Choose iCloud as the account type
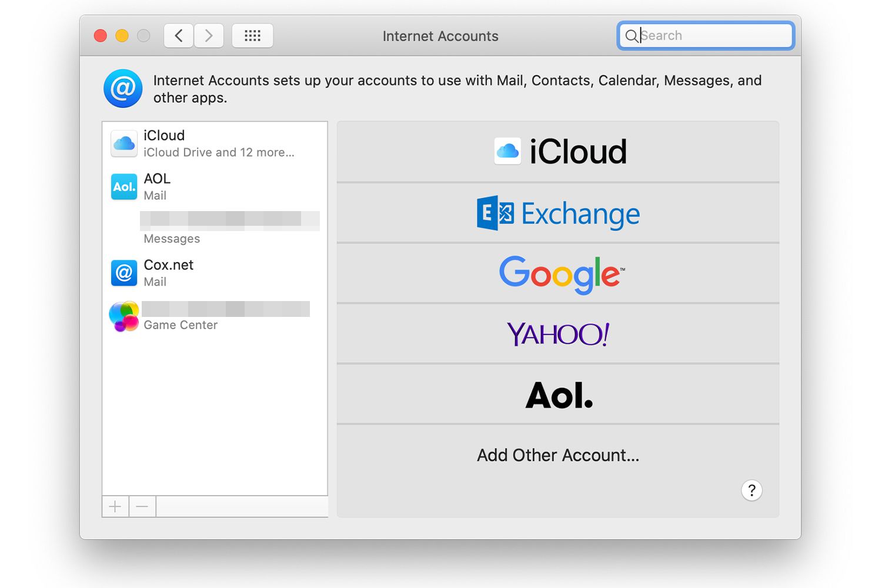 (558, 152)
